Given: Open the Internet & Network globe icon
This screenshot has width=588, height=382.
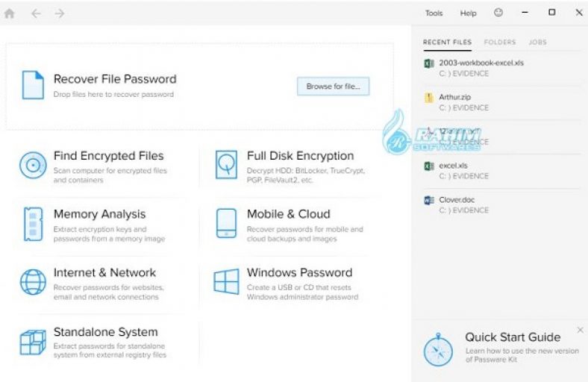Looking at the screenshot, I should [33, 281].
